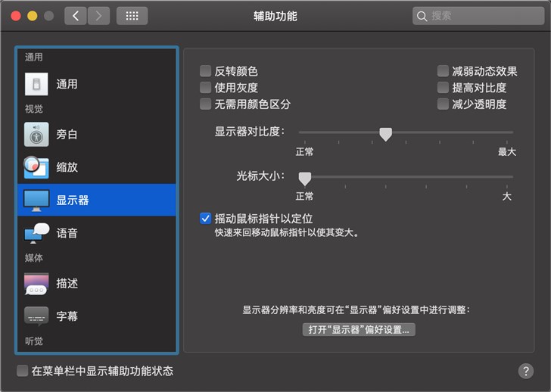Enable 在菜单栏中显示辅助功能状态 checkbox
The height and width of the screenshot is (392, 551).
(x=22, y=371)
